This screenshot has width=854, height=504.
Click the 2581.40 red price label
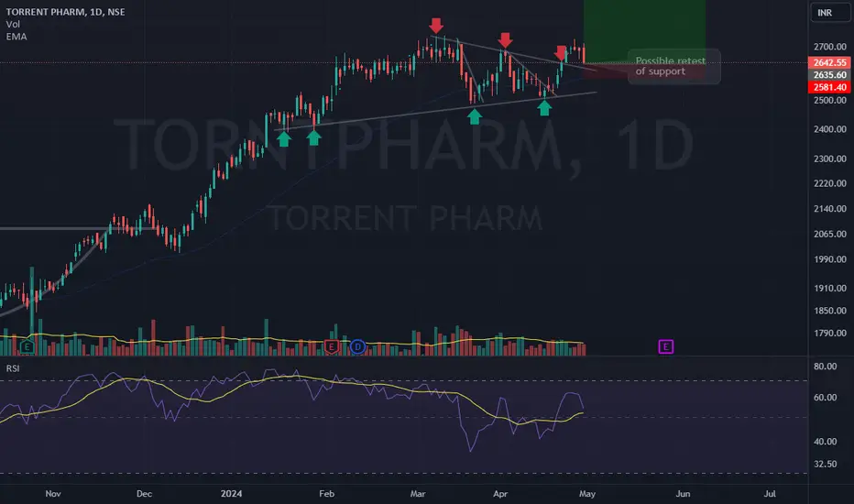(x=829, y=87)
